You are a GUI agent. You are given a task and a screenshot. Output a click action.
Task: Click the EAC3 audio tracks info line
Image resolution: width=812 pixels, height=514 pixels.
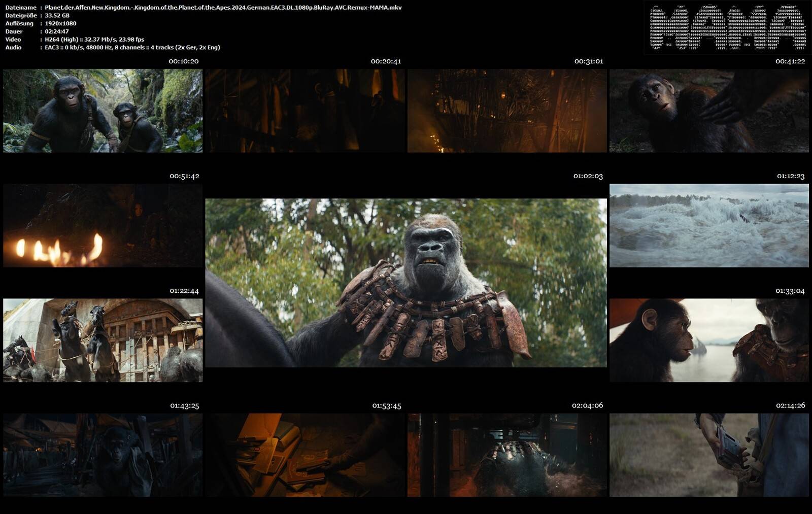tap(132, 47)
